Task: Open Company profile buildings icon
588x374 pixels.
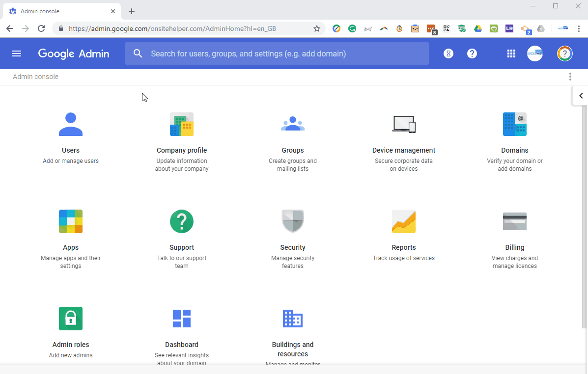Action: tap(181, 124)
